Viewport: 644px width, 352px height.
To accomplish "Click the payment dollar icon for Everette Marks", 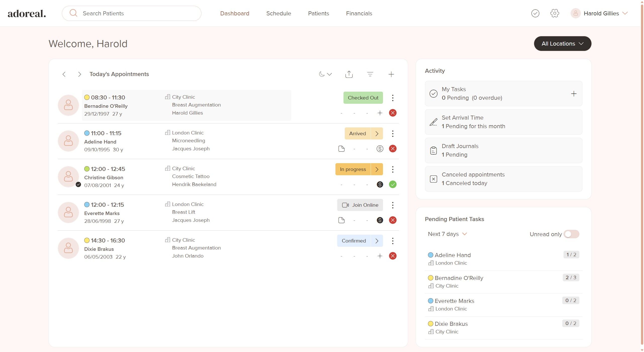I will click(x=380, y=220).
